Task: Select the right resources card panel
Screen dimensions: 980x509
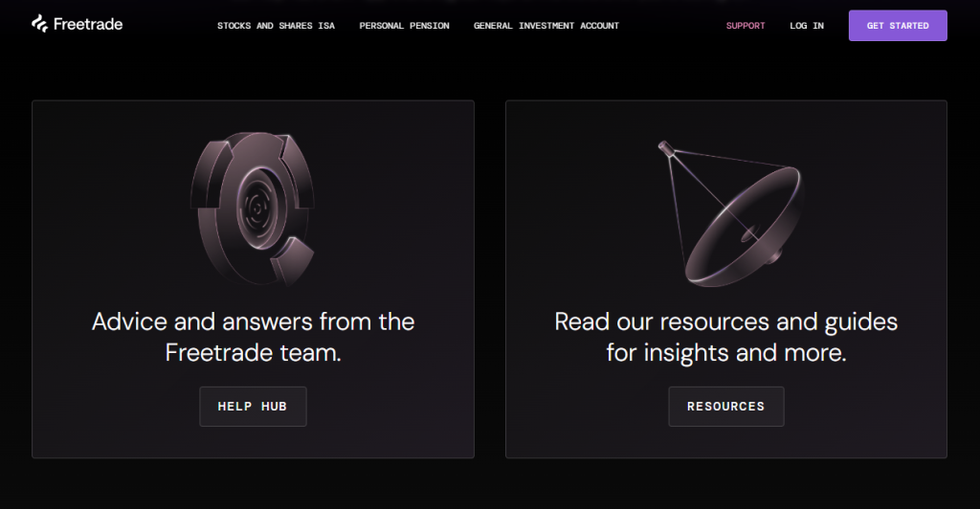Action: point(726,279)
